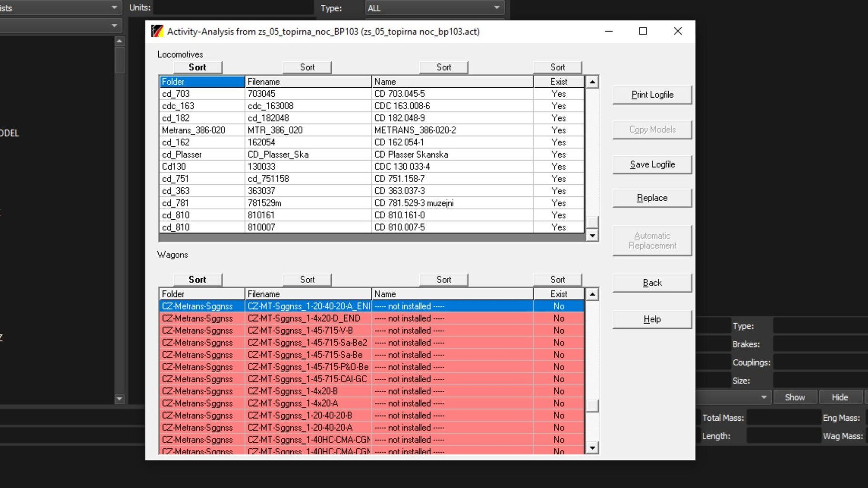This screenshot has height=488, width=868.
Task: Click Save Logfile button
Action: click(x=652, y=164)
